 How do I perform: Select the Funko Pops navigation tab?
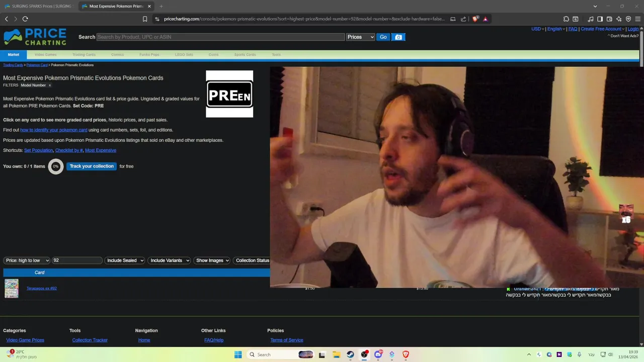[149, 55]
